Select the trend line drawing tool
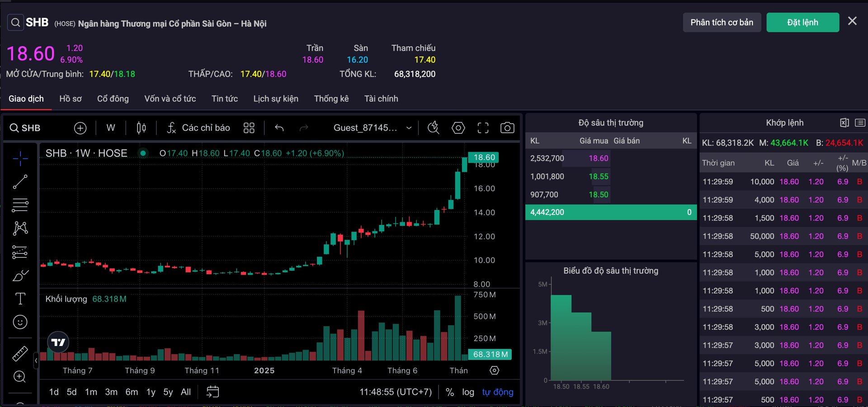868x407 pixels. tap(20, 182)
